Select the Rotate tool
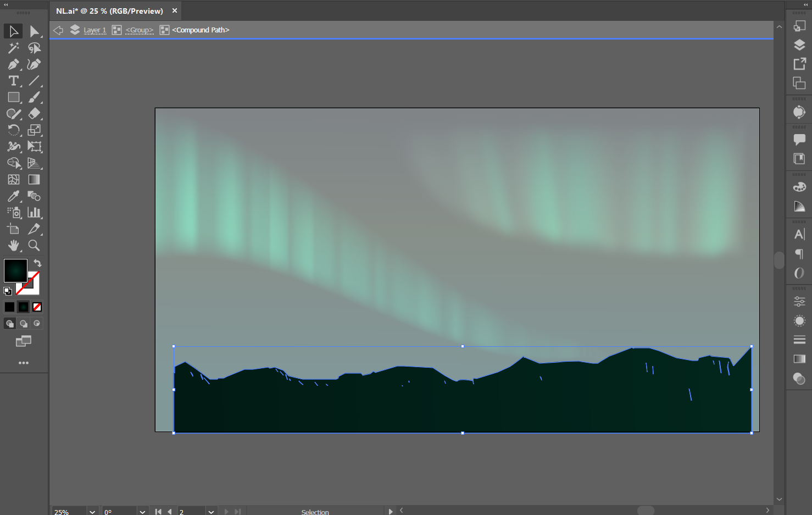The image size is (812, 515). 14,130
